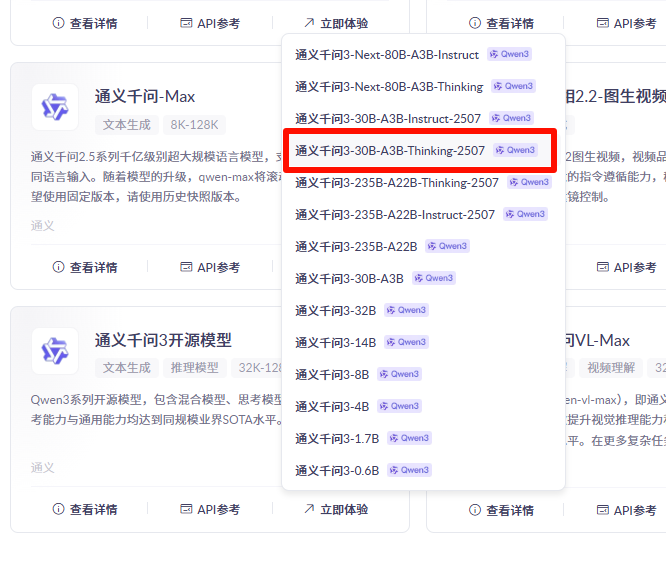Click the 8K-128K tag

(x=194, y=124)
